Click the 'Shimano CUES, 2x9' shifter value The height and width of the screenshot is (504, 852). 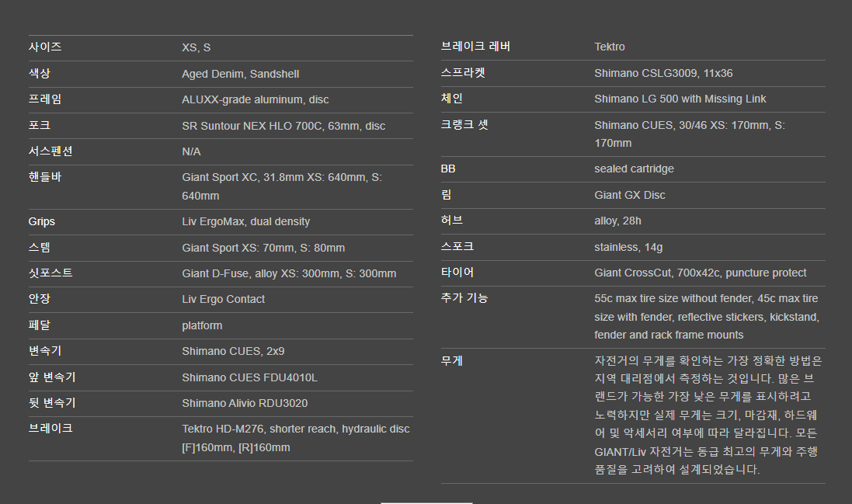point(233,351)
